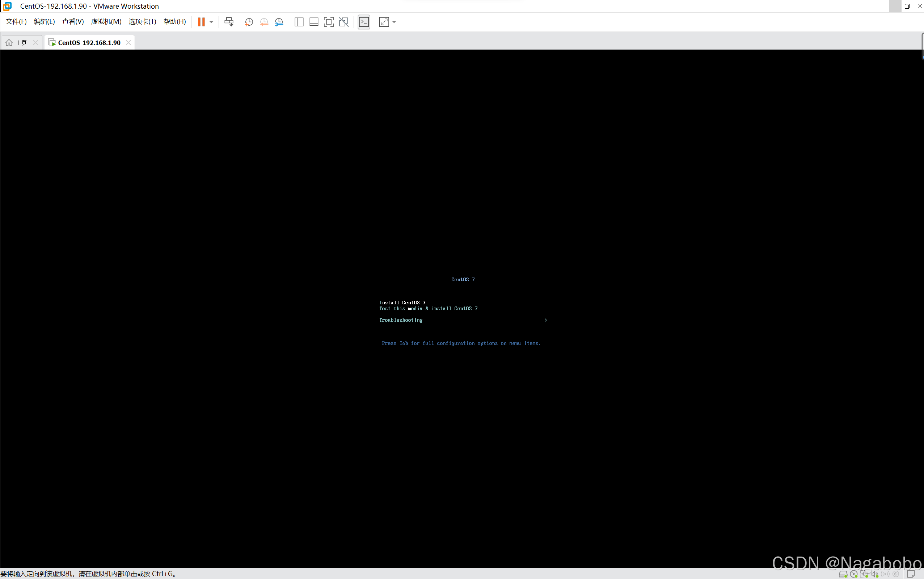
Task: Select Install CentOS 7 boot option
Action: [x=402, y=303]
